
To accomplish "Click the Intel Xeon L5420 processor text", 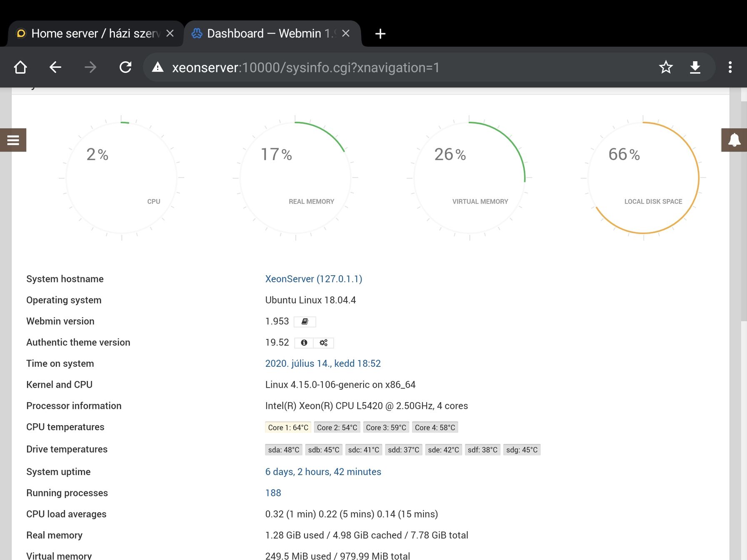I will pyautogui.click(x=367, y=406).
